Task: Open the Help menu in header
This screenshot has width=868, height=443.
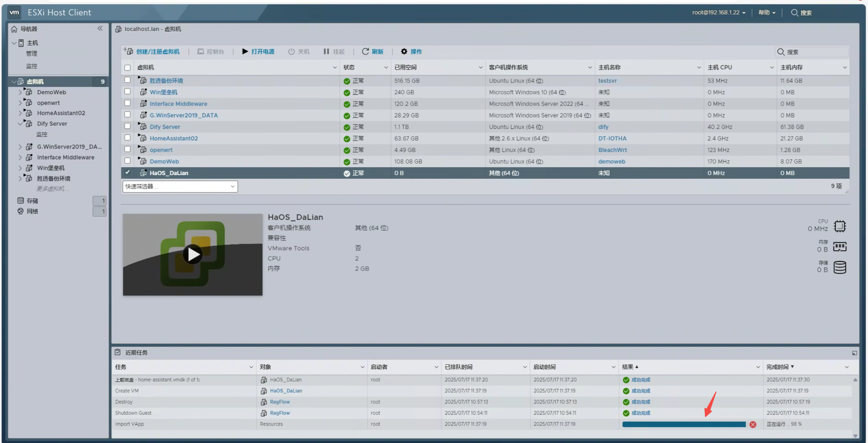Action: 767,13
